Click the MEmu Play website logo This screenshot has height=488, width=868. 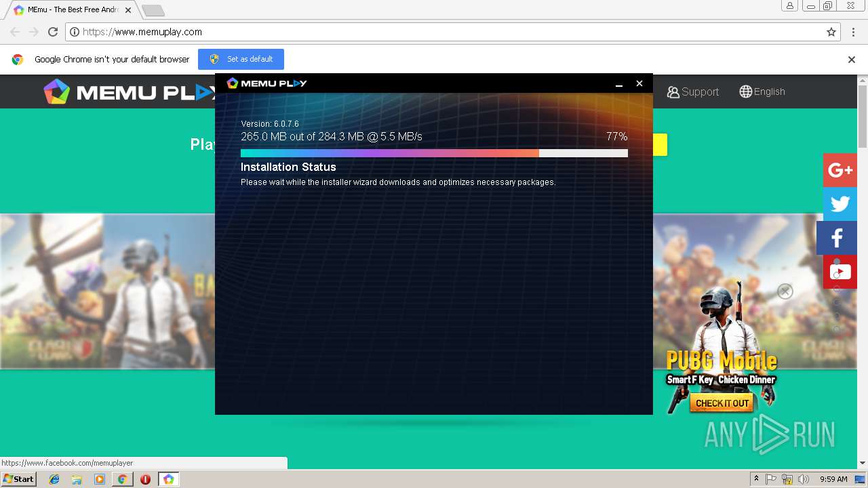click(x=129, y=92)
